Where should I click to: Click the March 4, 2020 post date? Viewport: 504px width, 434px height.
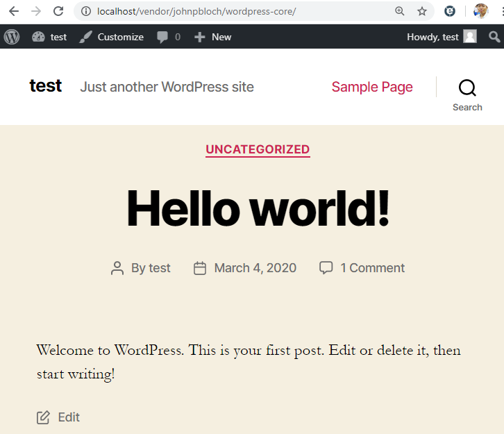(x=255, y=268)
